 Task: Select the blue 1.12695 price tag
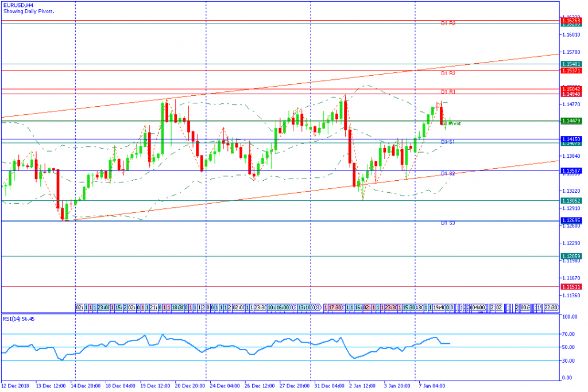tap(572, 220)
